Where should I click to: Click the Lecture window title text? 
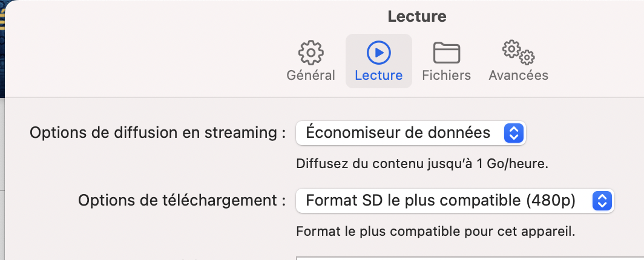click(417, 17)
